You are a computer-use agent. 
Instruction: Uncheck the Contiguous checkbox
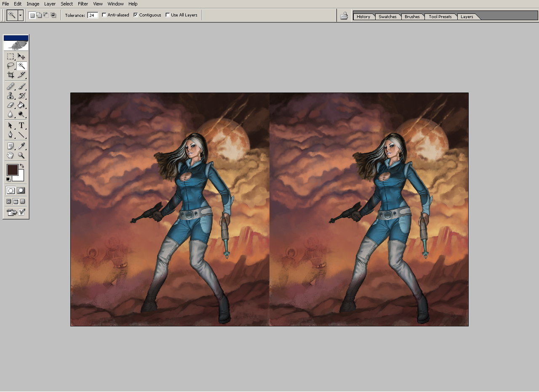(x=136, y=15)
